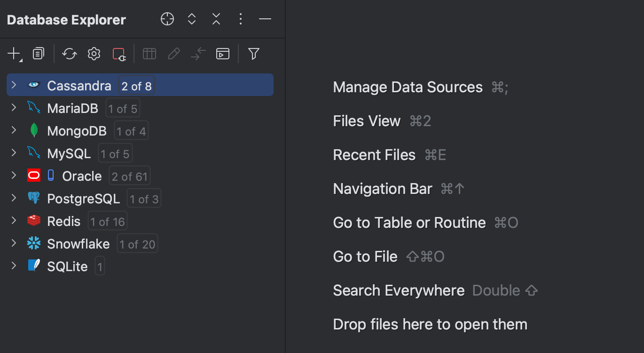Screen dimensions: 644x353
Task: Activate Search Everywhere
Action: pyautogui.click(x=398, y=290)
